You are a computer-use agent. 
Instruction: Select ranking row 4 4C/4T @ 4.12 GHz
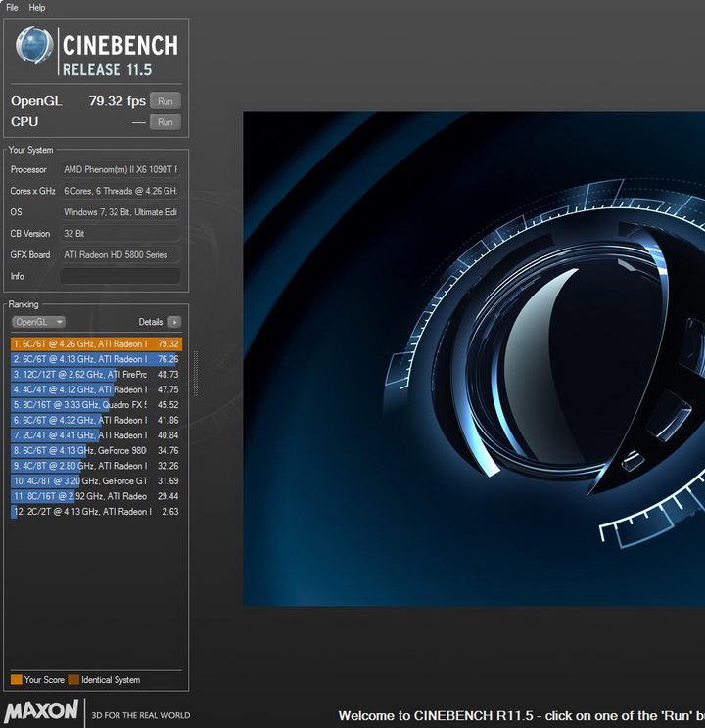[x=96, y=389]
